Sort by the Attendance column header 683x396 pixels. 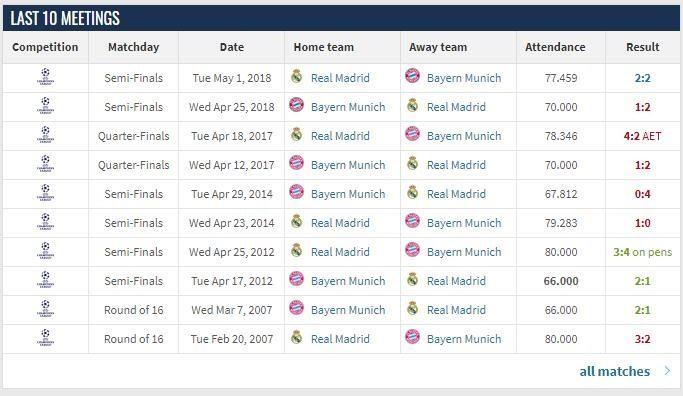pyautogui.click(x=555, y=47)
